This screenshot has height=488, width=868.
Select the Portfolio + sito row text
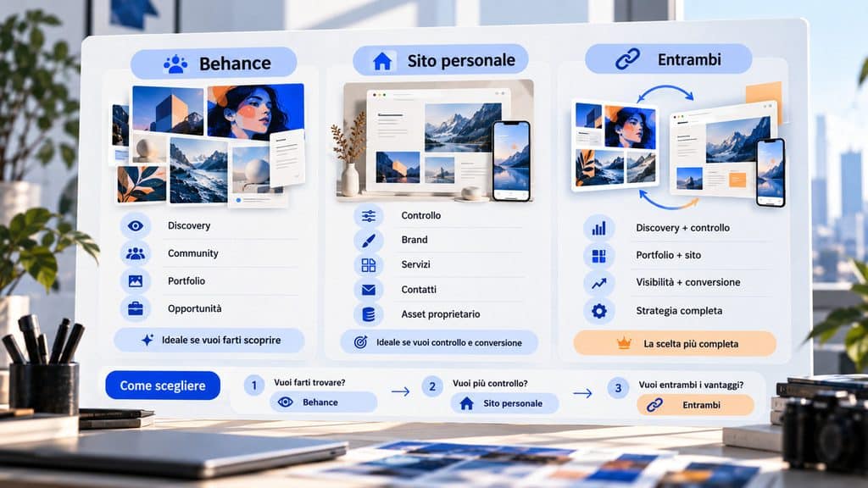click(x=668, y=256)
